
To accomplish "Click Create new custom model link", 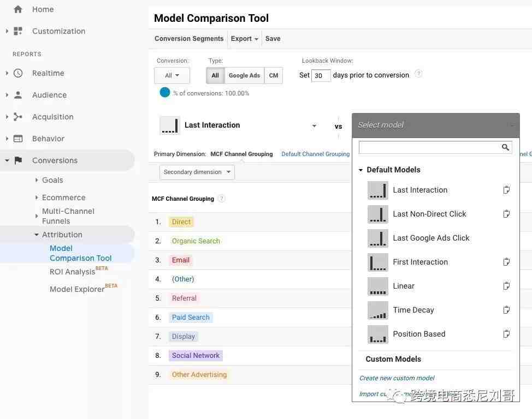I will 397,378.
